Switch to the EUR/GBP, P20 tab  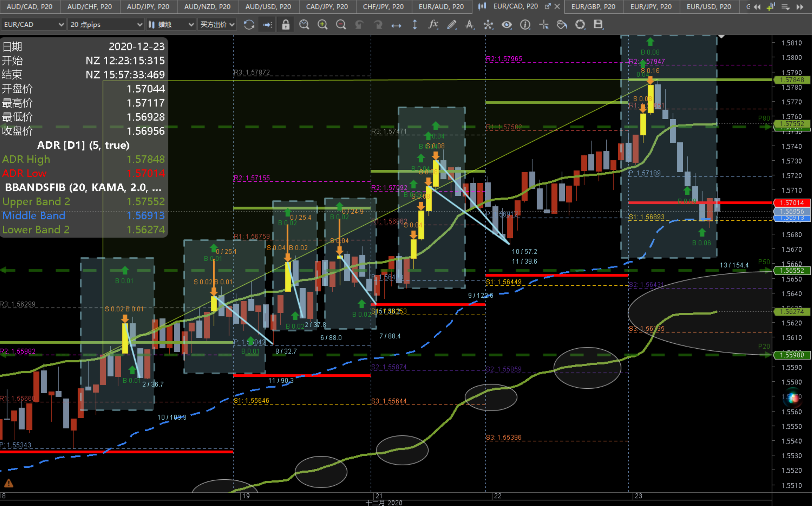593,7
